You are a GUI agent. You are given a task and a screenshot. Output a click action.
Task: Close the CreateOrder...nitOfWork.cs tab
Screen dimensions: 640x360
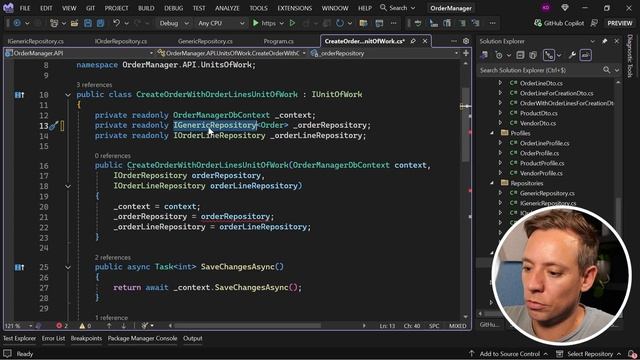(x=425, y=41)
